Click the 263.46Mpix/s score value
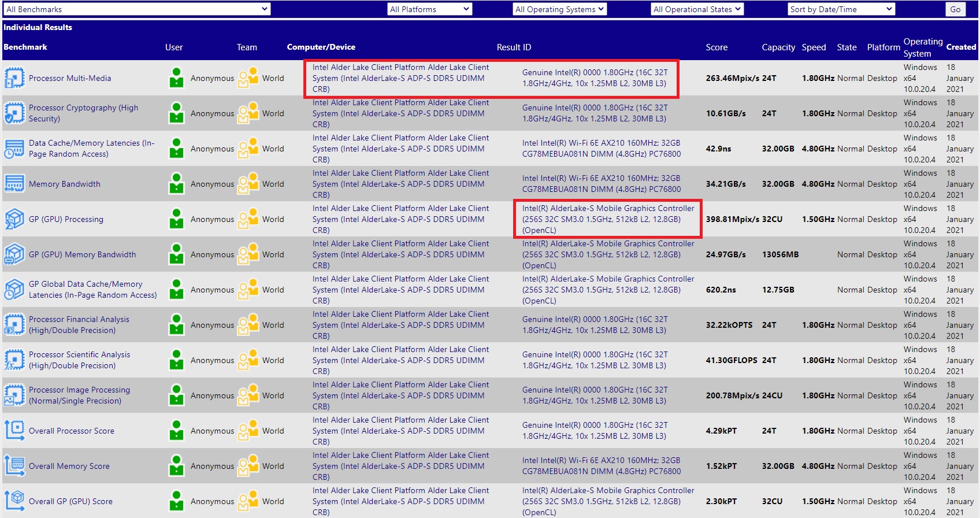 tap(733, 78)
